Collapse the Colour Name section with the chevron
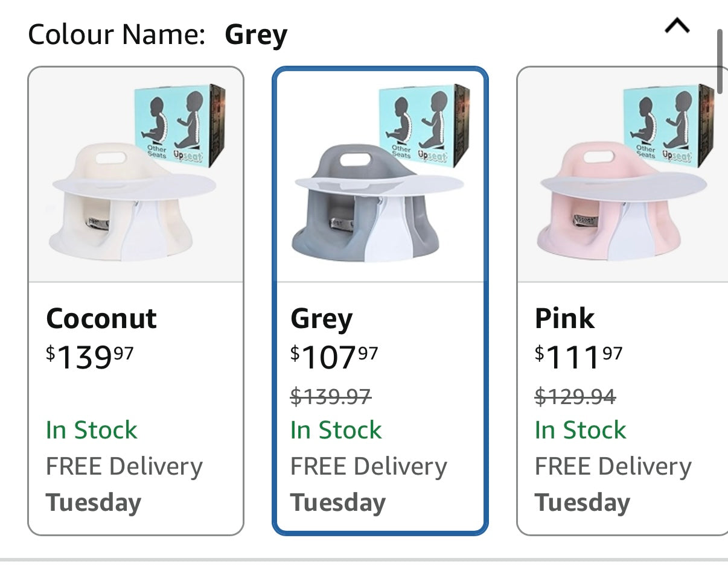Viewport: 728px width, 576px height. click(x=676, y=27)
